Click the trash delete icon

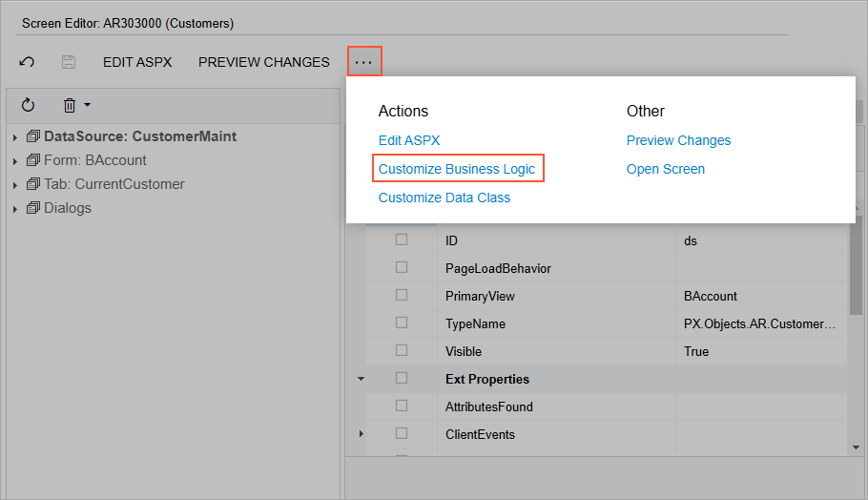[70, 105]
